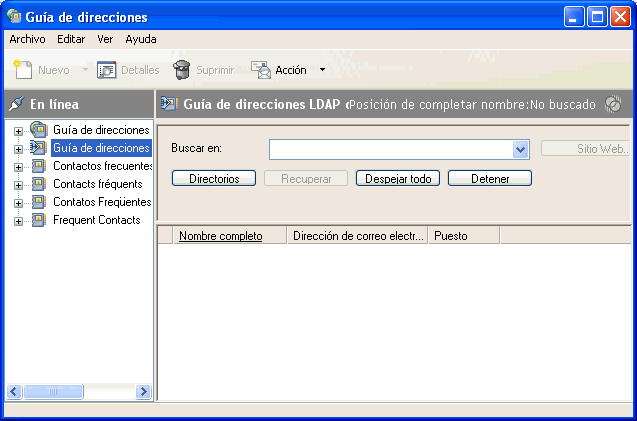
Task: Click the Acción toolbar label
Action: [291, 70]
